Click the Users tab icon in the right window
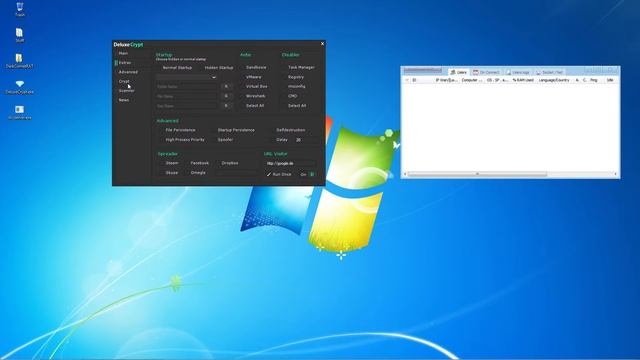Screen dimensions: 640x360 tap(453, 72)
